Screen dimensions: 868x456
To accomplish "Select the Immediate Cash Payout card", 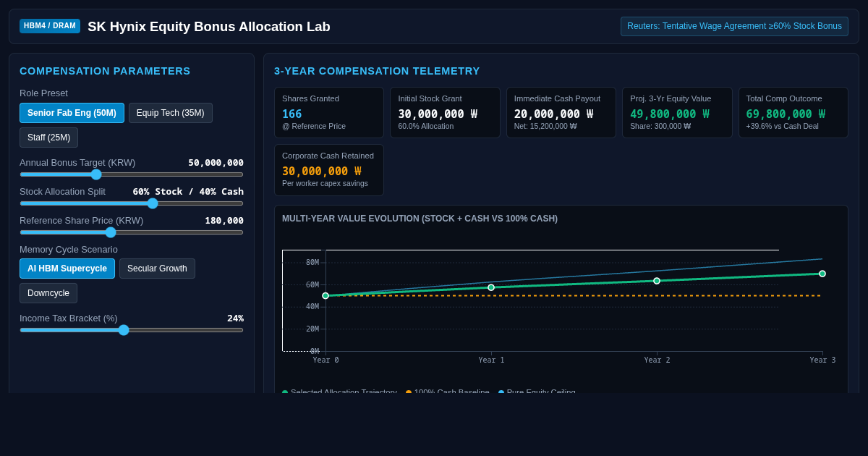I will (561, 113).
